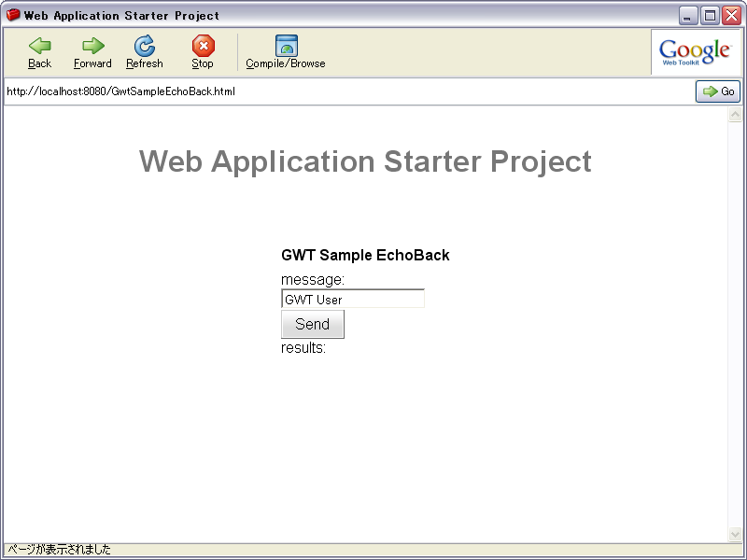747x560 pixels.
Task: Click the Stop label in the toolbar
Action: click(202, 63)
